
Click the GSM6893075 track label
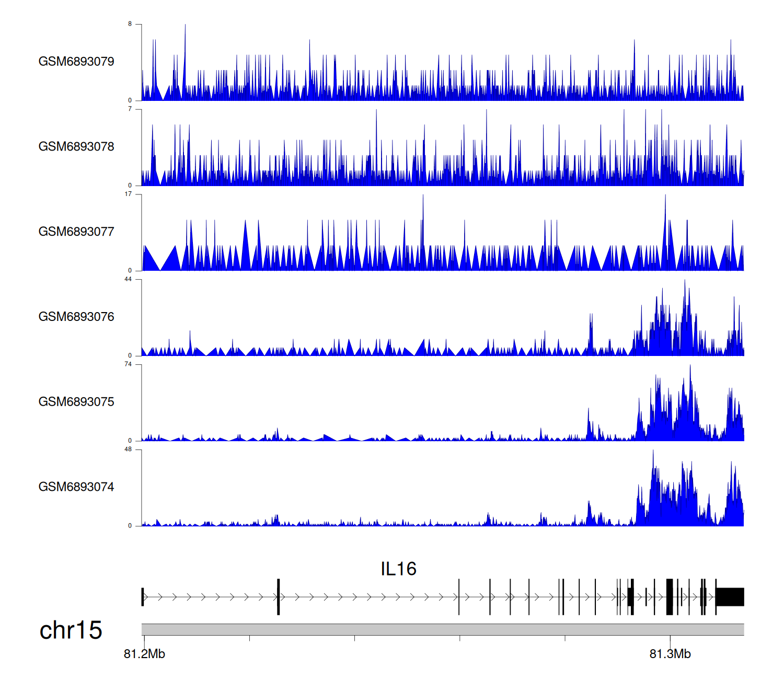tap(76, 402)
